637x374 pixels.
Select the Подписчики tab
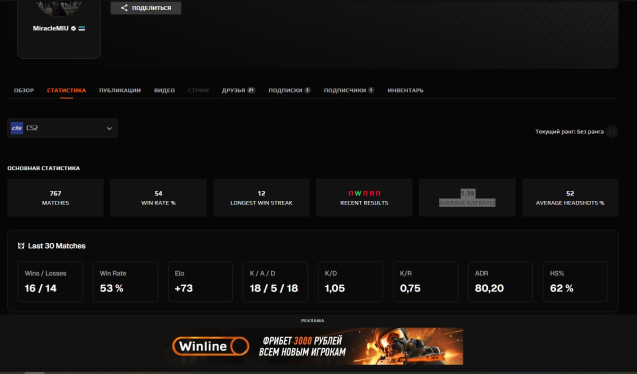click(349, 90)
